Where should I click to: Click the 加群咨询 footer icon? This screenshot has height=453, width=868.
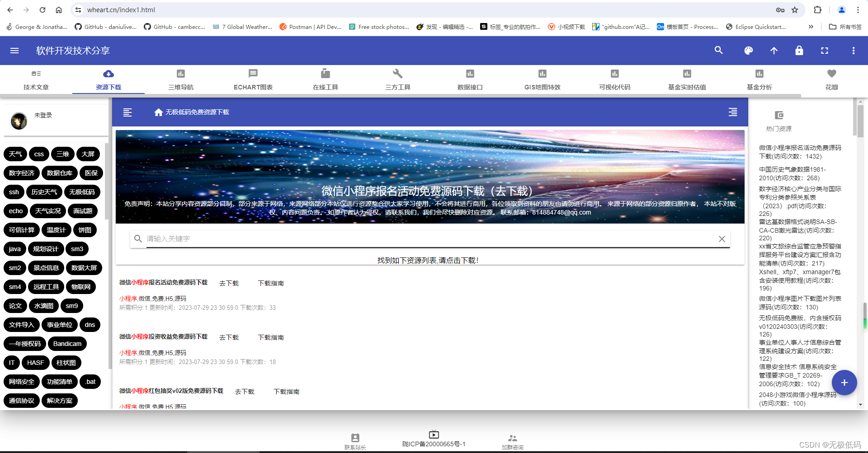point(512,438)
